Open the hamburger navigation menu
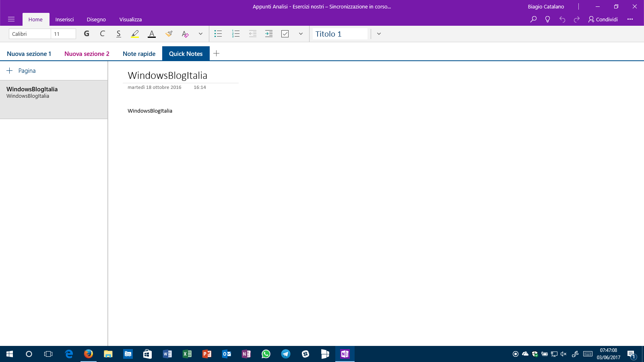This screenshot has width=644, height=362. pos(11,19)
